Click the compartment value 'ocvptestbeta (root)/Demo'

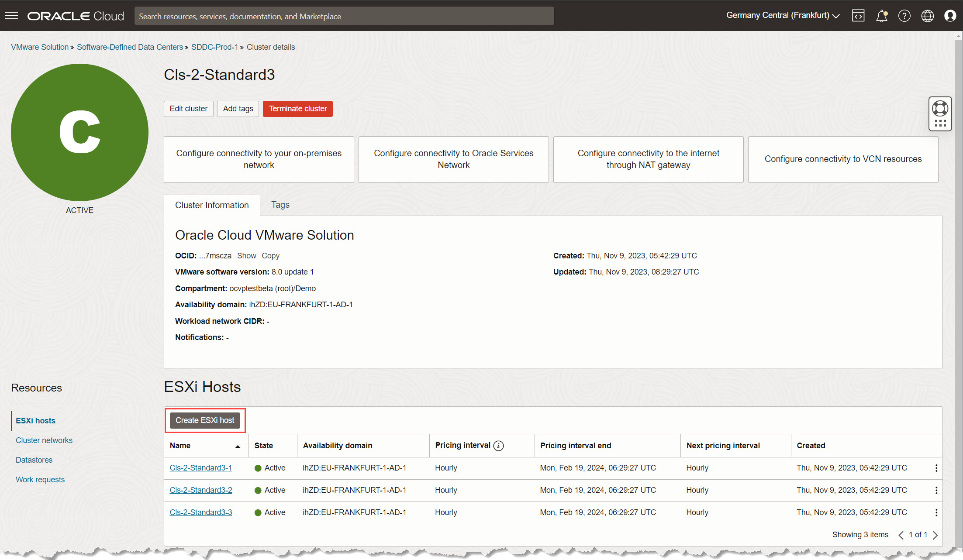click(x=273, y=289)
